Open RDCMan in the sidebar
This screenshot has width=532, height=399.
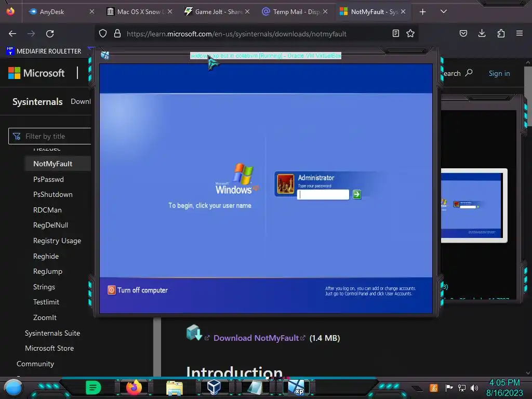[x=47, y=210]
